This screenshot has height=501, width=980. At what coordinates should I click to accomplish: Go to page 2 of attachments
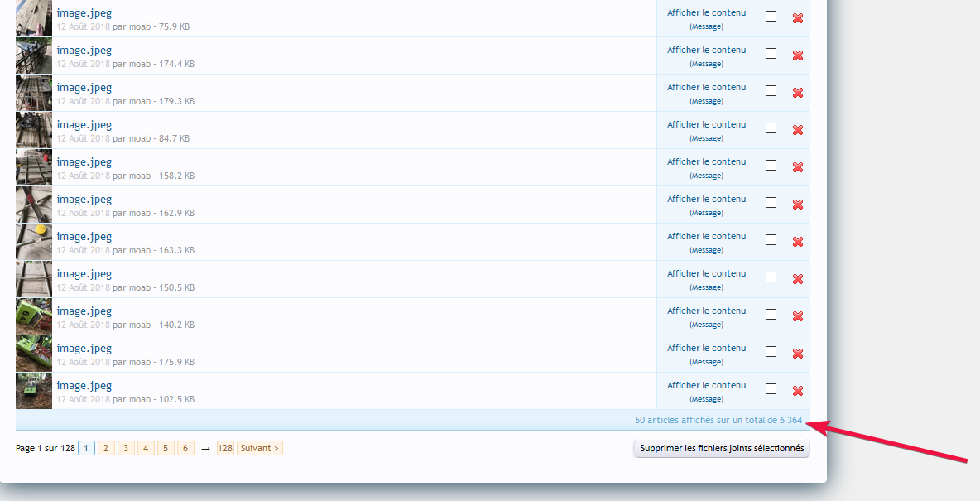pos(106,448)
